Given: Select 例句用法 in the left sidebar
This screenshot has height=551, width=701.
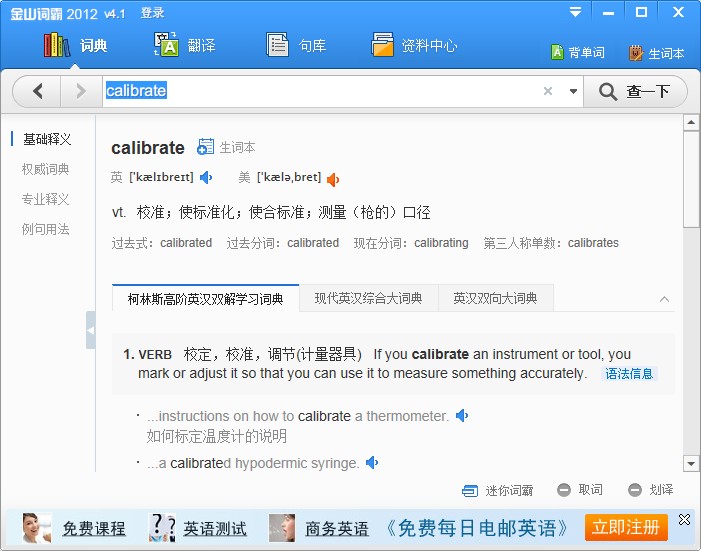Looking at the screenshot, I should tap(46, 229).
